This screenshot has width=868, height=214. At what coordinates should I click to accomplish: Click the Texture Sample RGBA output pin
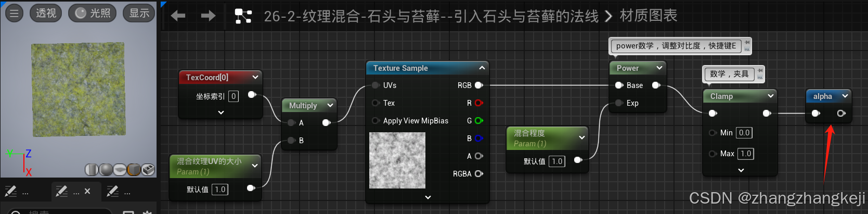[479, 174]
